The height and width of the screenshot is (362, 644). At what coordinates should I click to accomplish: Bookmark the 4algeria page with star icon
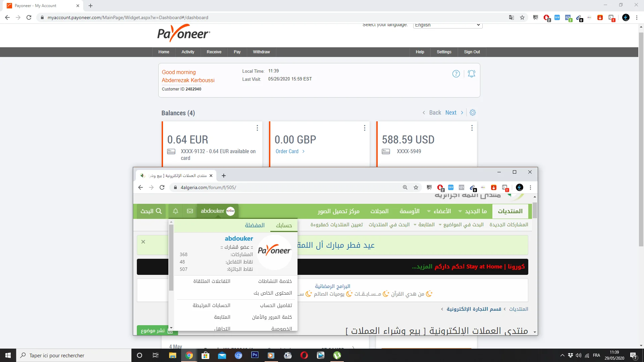point(416,187)
